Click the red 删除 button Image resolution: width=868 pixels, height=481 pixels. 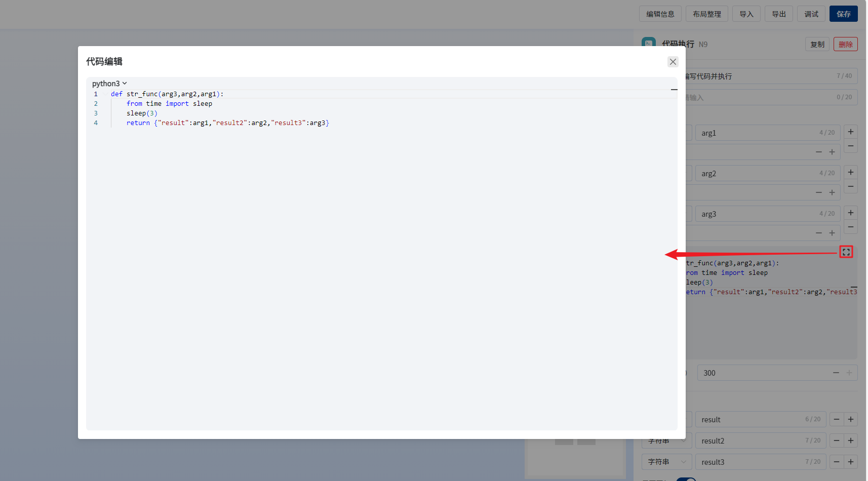845,45
